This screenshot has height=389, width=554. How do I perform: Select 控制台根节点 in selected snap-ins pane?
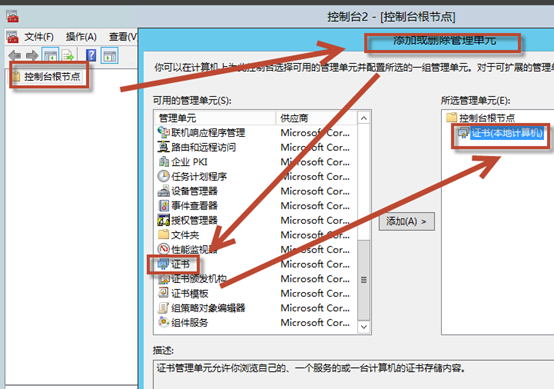pyautogui.click(x=487, y=118)
